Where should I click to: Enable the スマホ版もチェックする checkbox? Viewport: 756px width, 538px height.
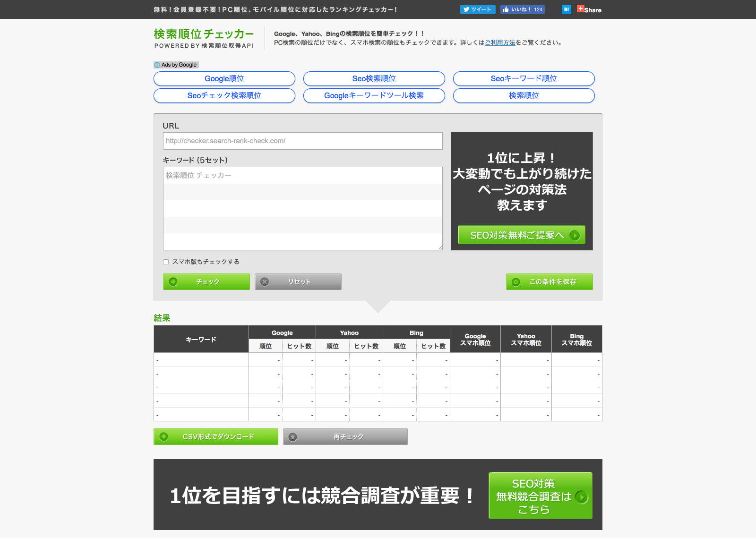166,262
